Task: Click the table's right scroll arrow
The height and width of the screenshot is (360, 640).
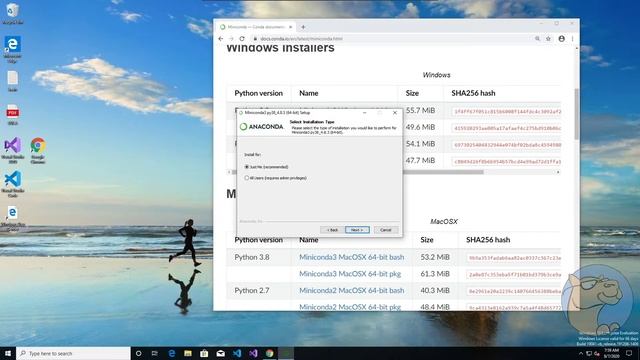Action: click(x=558, y=172)
